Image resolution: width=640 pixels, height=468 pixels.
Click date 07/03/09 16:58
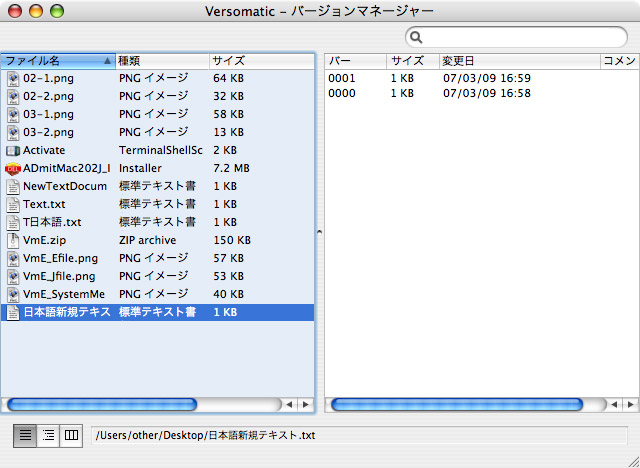click(487, 93)
